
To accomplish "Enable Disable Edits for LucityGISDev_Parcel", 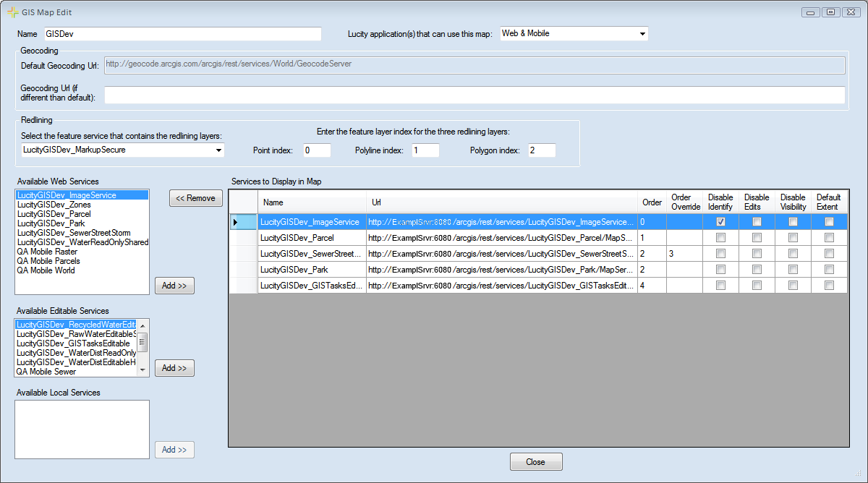I will click(x=757, y=237).
